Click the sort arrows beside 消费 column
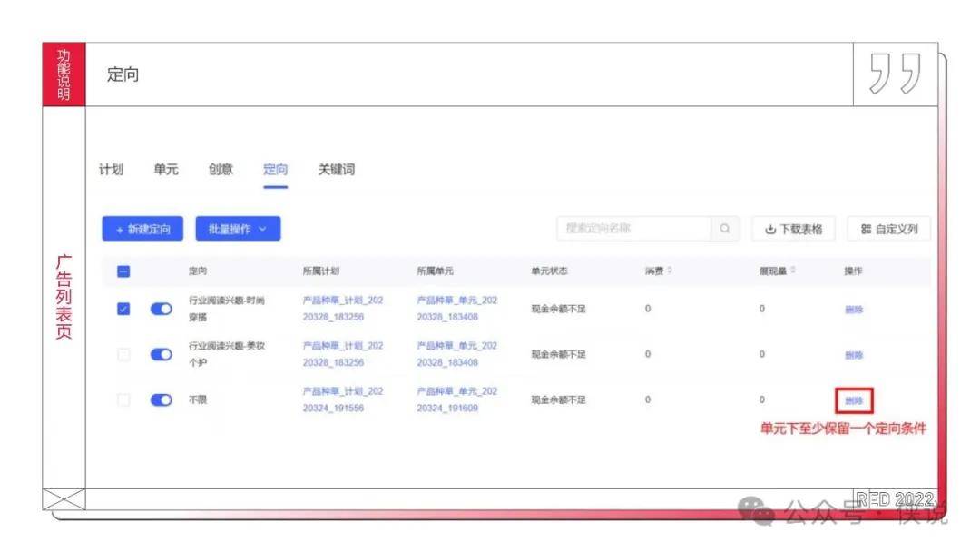 (x=670, y=271)
